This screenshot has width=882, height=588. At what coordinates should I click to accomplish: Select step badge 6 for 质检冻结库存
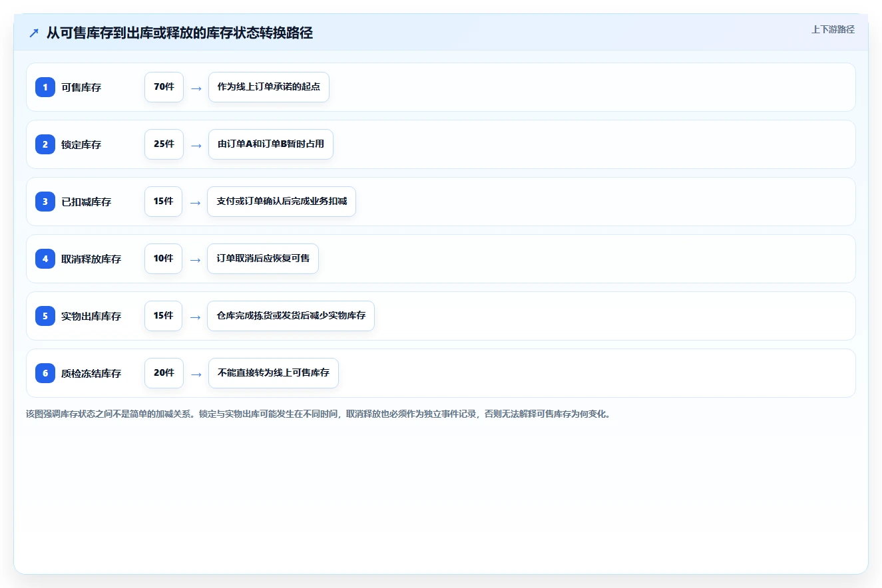(x=45, y=373)
